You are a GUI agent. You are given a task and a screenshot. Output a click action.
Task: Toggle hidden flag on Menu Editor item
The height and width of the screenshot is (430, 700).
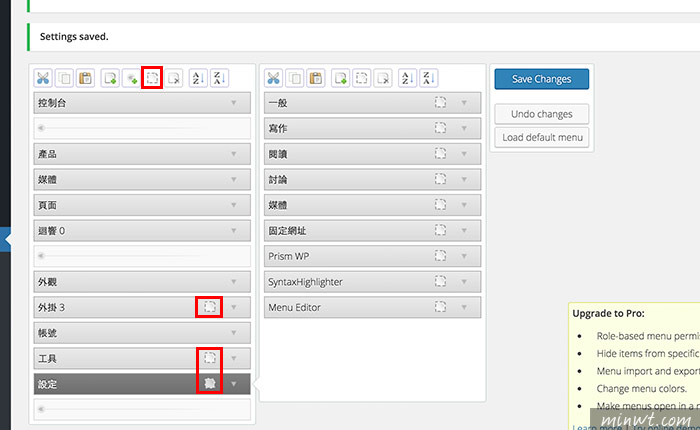[x=440, y=307]
